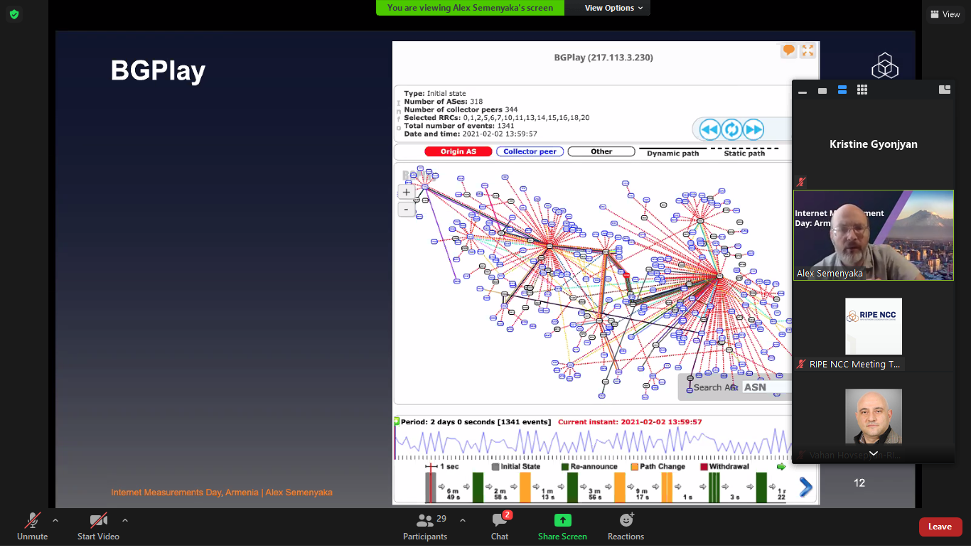Viewport: 971px width, 560px height.
Task: Expand audio options arrow next to Unmute
Action: (x=55, y=520)
